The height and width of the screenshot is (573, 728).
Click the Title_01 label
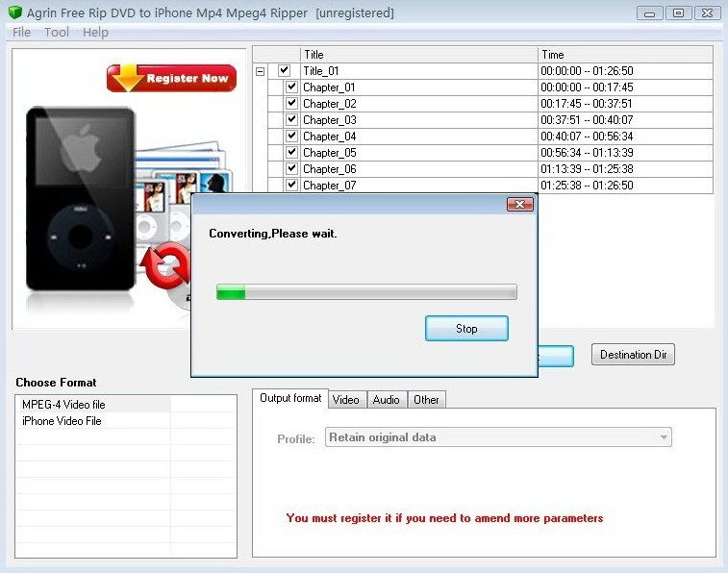tap(321, 71)
